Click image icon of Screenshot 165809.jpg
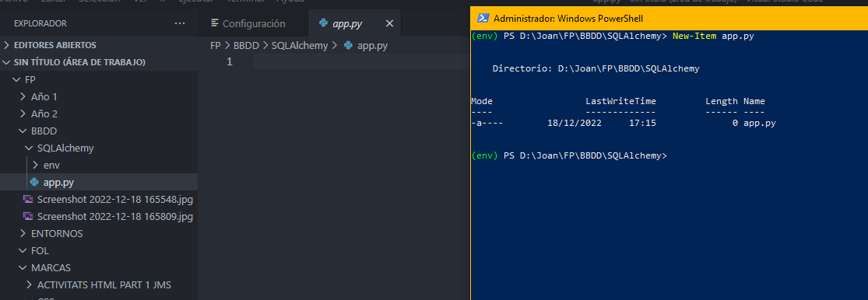Screen dimensions: 868x300 28,216
